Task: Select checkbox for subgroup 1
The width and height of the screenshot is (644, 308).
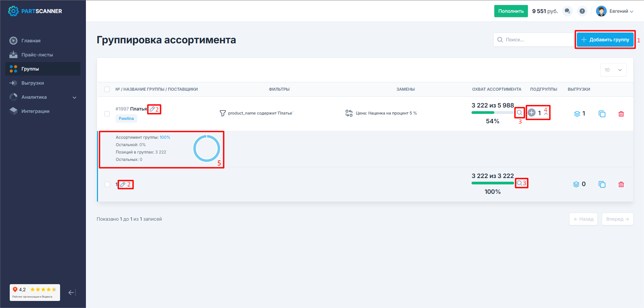Action: coord(107,184)
